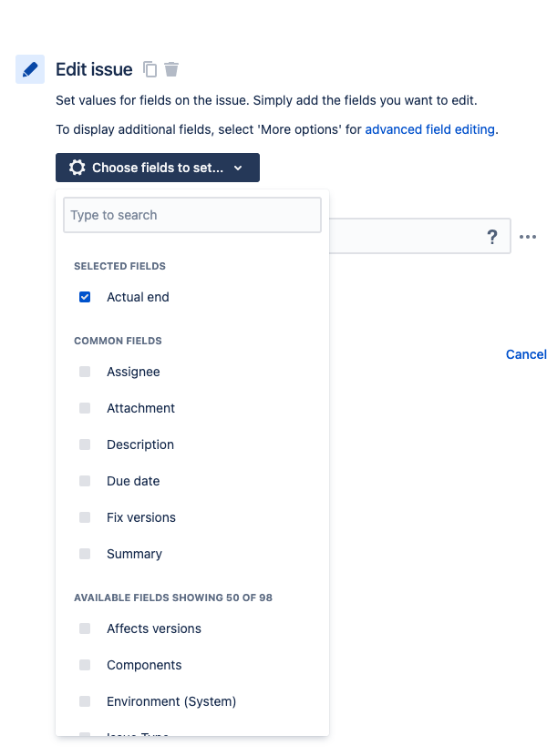Open the three-dots more options menu
Viewport: 547px width, 756px height.
(528, 237)
